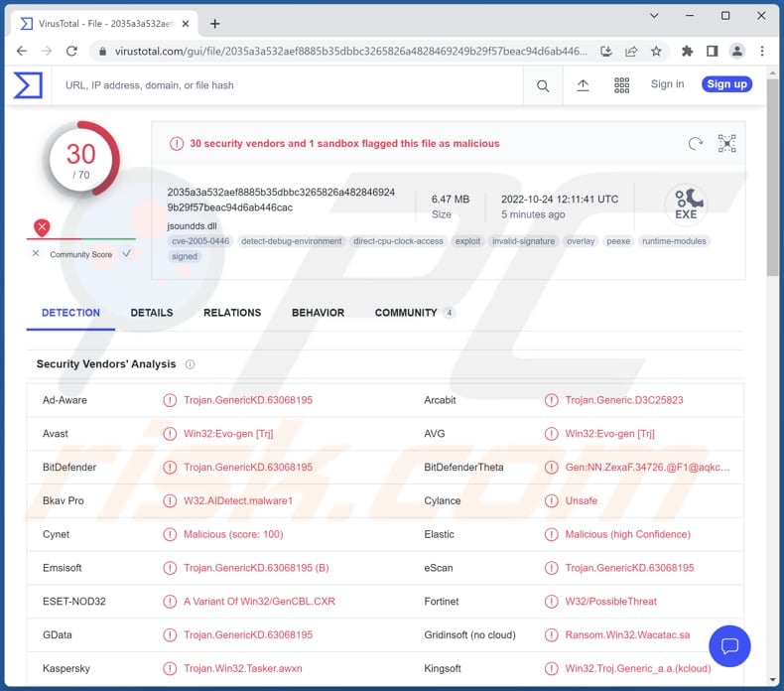This screenshot has width=784, height=691.
Task: Open the COMMUNITY tab
Action: tap(415, 313)
